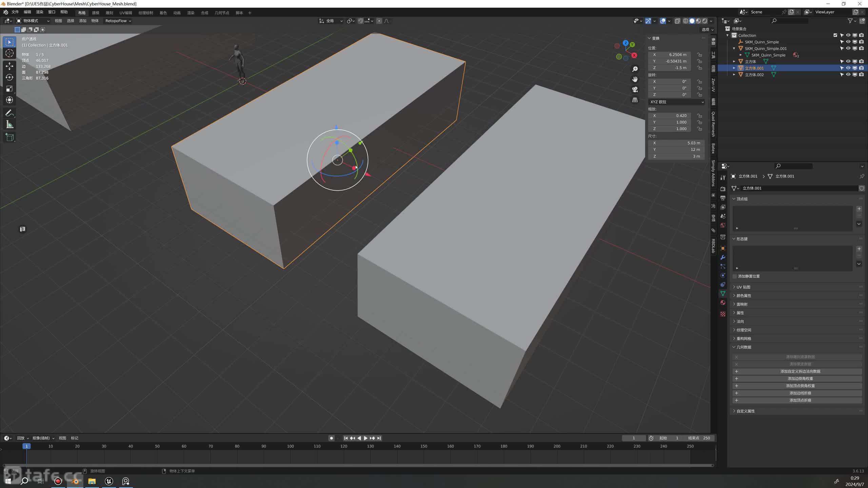Toggle pin icon in properties header

tap(862, 176)
